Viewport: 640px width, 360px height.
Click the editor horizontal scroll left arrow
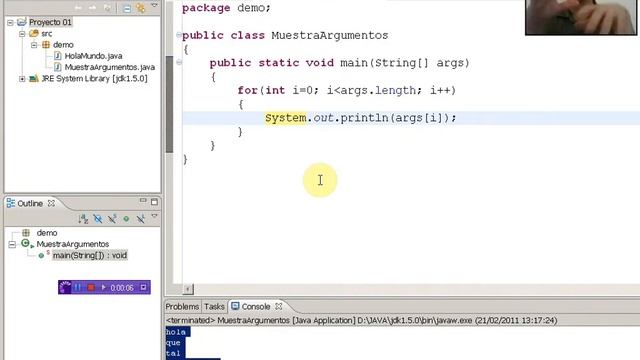click(188, 289)
